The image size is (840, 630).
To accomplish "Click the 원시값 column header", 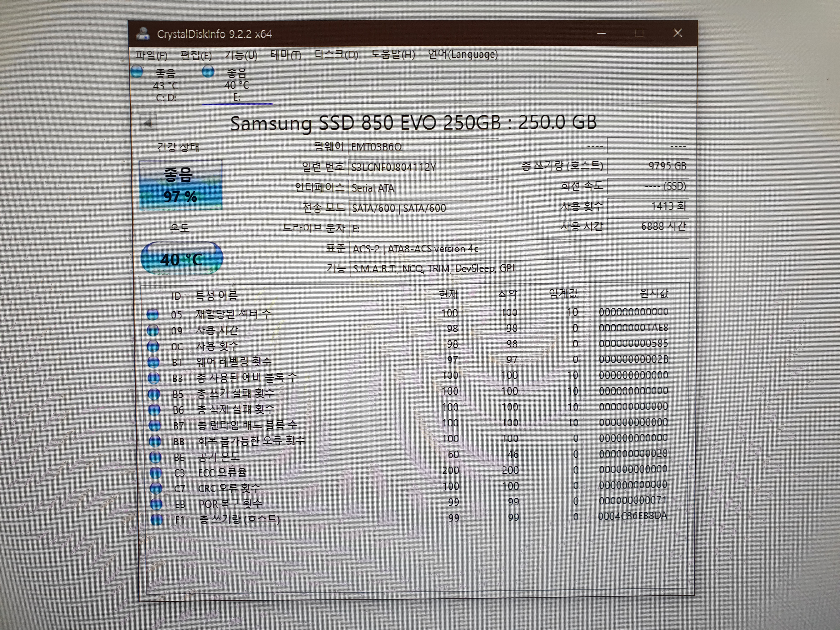I will [x=654, y=293].
